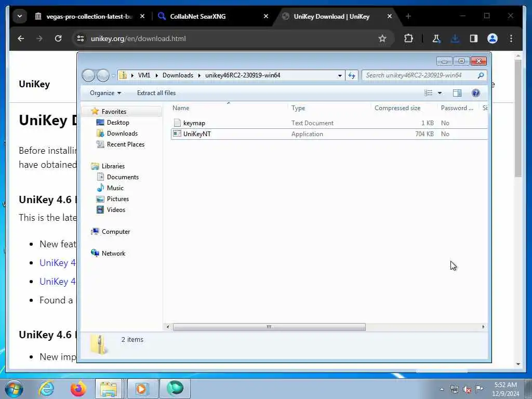Click Explorer back navigation button
Screen dimensions: 532x399
point(88,75)
